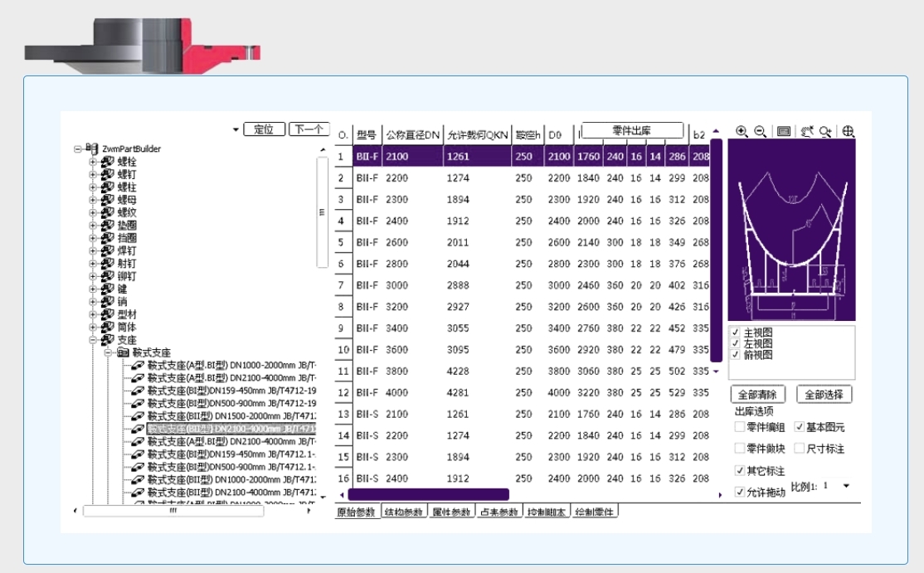Expand the 筒体 tree node
The height and width of the screenshot is (573, 924).
coord(93,327)
